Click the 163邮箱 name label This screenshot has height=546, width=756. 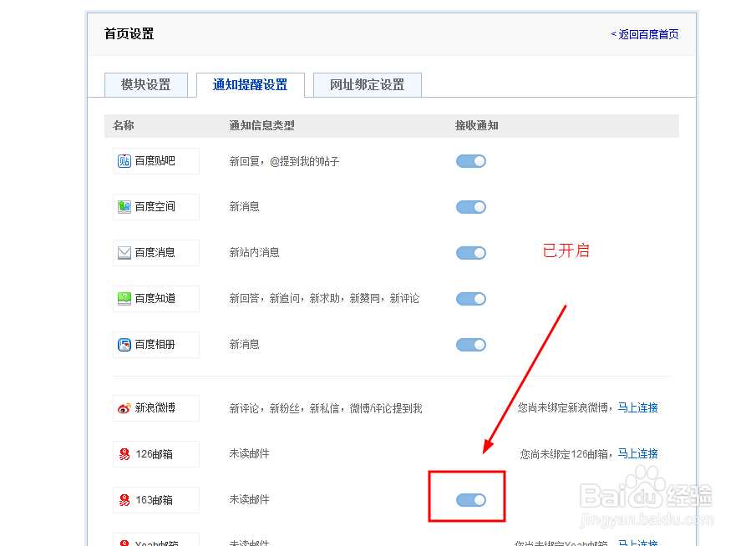pos(155,500)
